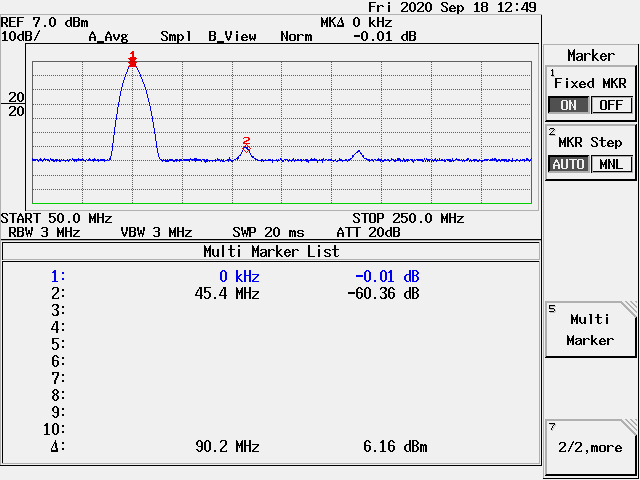
Task: Click the RBW 3 MHz readout
Action: [44, 233]
